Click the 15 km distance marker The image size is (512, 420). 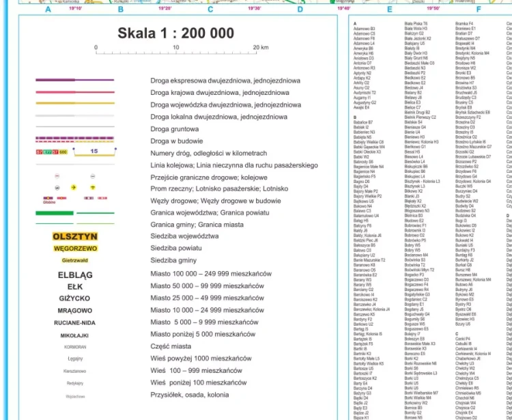click(94, 151)
